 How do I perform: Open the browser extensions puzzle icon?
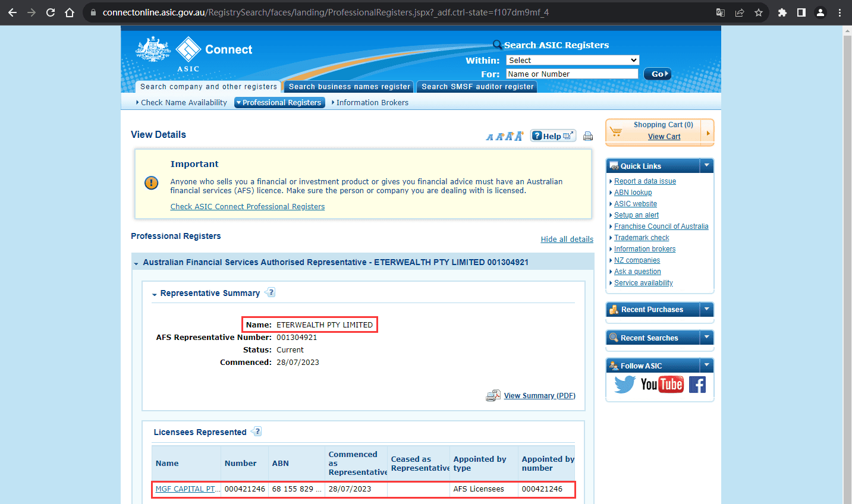coord(782,12)
